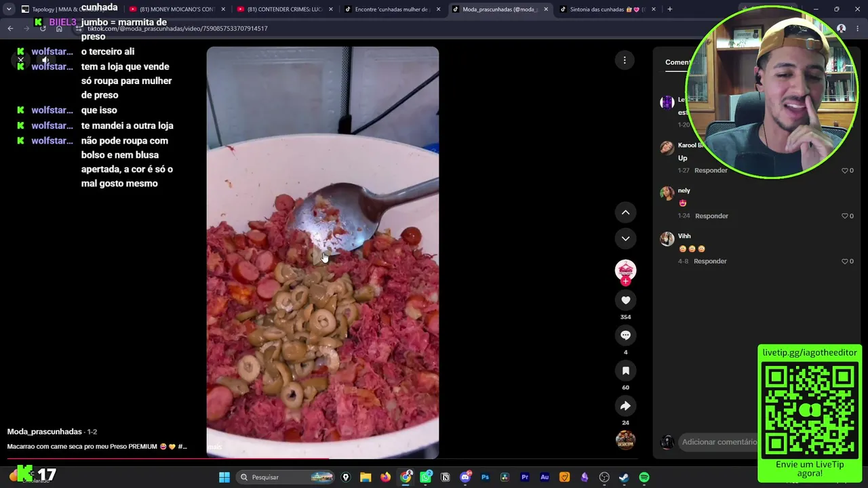
Task: Click the video progress bar
Action: [x=322, y=459]
